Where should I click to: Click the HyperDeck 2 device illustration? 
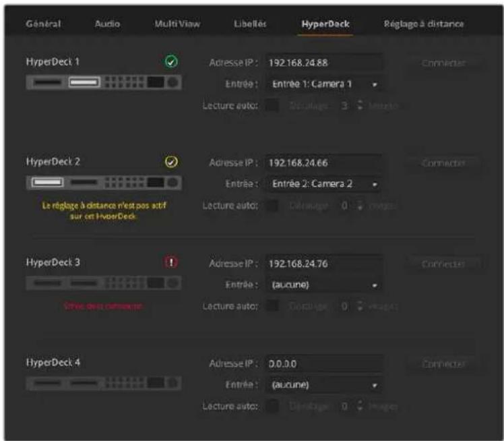point(104,183)
